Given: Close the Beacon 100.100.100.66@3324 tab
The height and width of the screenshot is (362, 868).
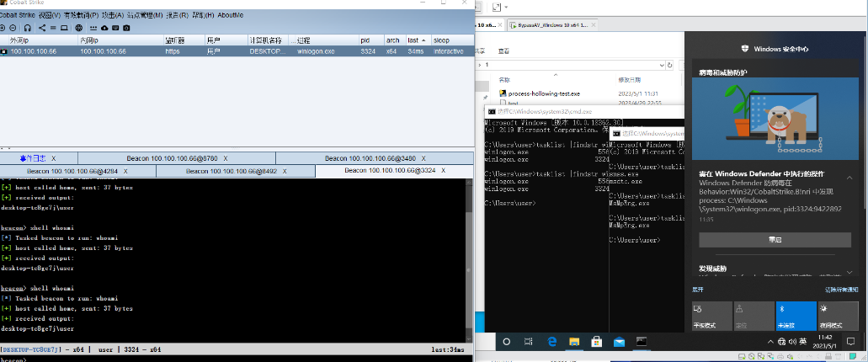Looking at the screenshot, I should click(x=444, y=171).
